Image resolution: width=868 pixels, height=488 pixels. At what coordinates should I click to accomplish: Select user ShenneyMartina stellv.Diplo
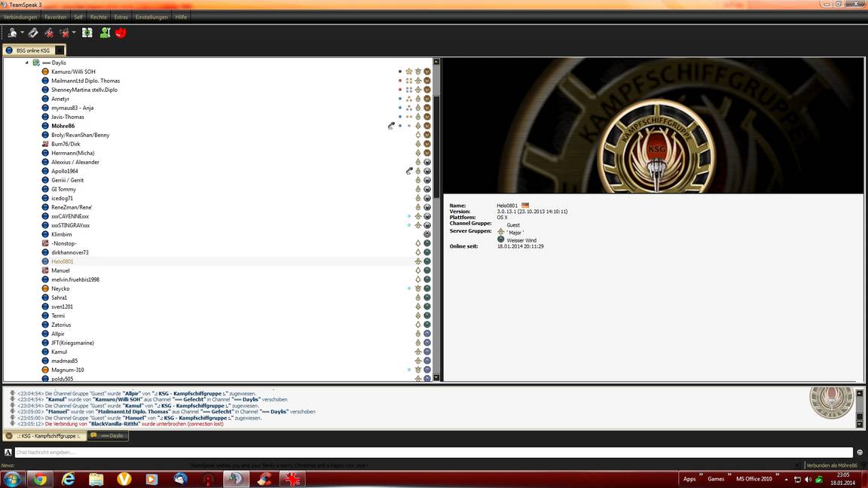pyautogui.click(x=84, y=90)
